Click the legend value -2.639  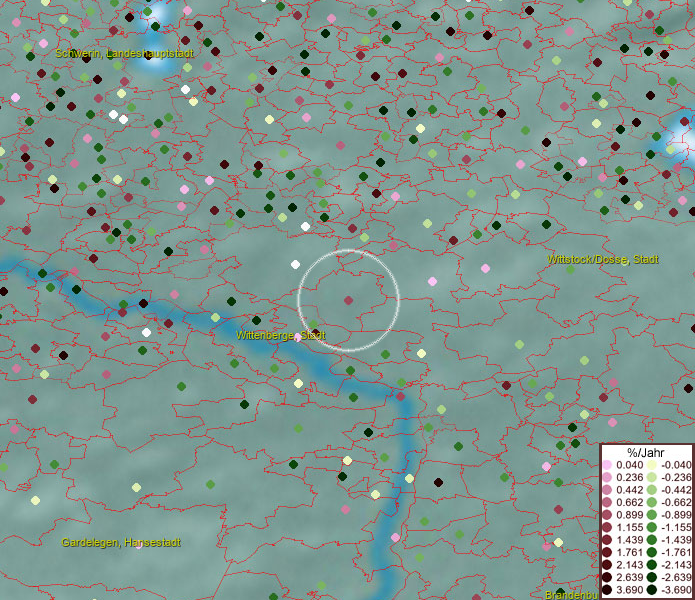pos(676,577)
